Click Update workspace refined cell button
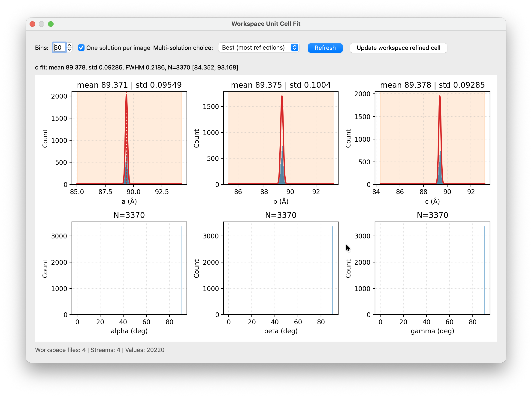This screenshot has width=532, height=397. (398, 48)
